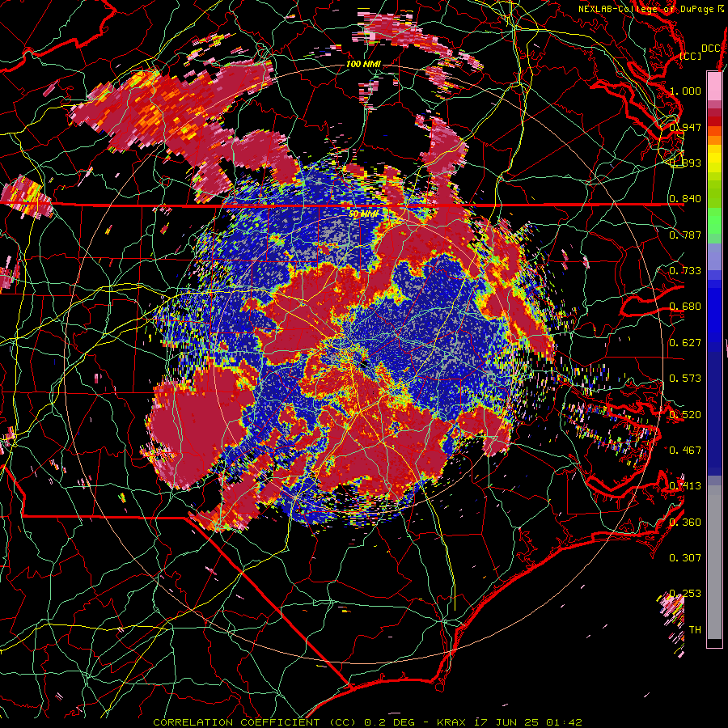
Task: Pick the orange segment of the color bar
Action: (x=714, y=139)
